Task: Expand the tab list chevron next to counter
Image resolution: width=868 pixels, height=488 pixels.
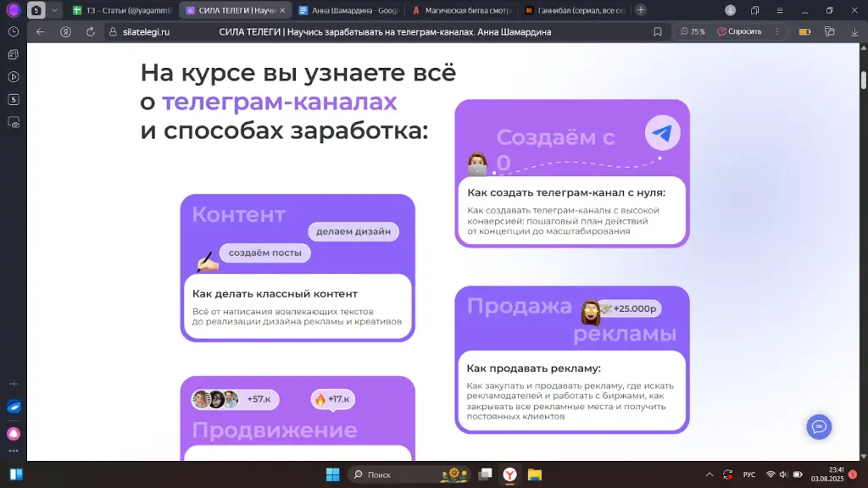Action: click(54, 10)
